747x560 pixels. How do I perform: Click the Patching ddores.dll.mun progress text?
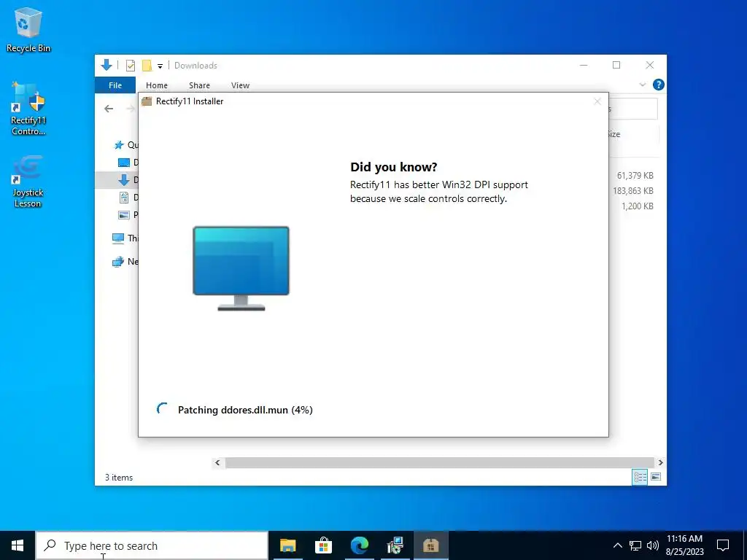pos(245,410)
